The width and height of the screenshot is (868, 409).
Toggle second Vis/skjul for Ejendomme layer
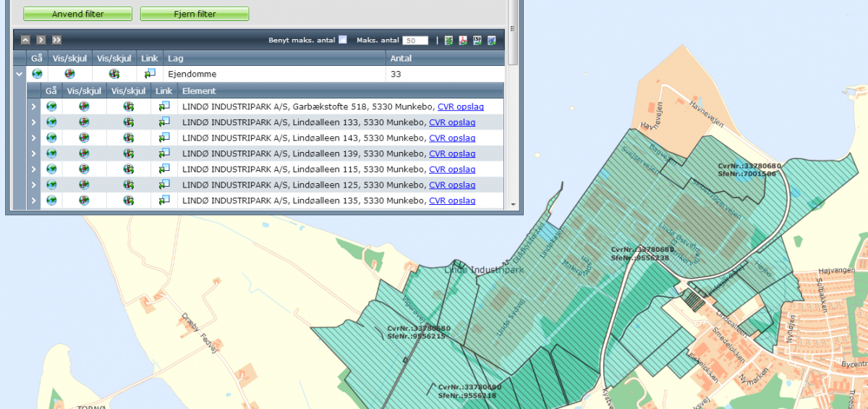tap(114, 74)
